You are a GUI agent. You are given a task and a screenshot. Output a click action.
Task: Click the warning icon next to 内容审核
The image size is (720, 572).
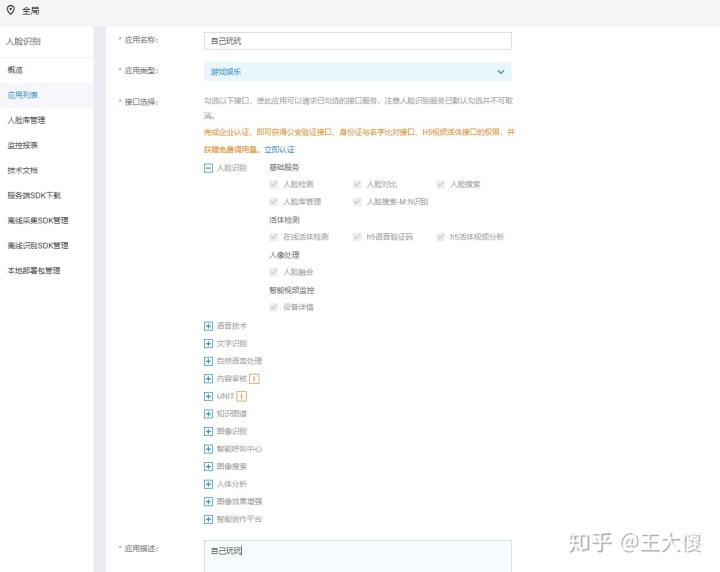254,379
